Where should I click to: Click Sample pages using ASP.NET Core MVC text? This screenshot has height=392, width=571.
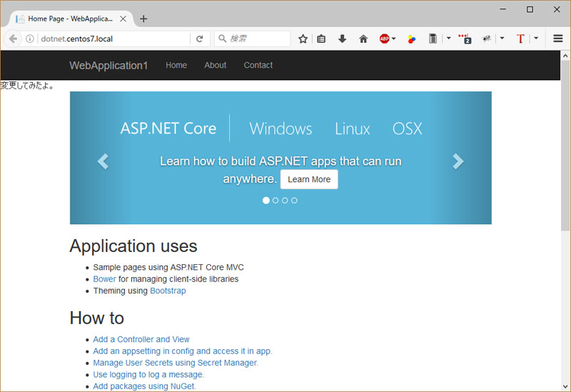click(168, 268)
